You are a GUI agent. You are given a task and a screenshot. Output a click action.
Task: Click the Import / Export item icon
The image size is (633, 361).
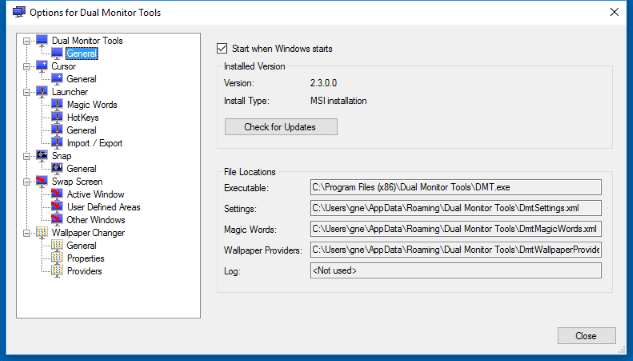click(x=57, y=143)
